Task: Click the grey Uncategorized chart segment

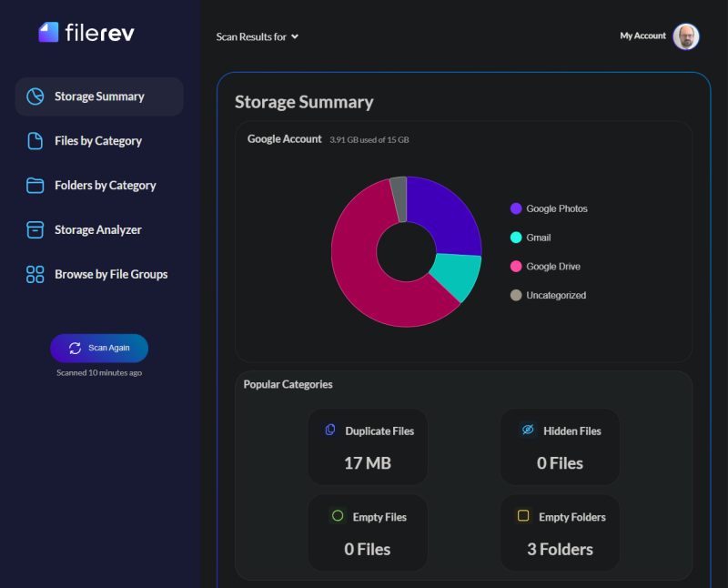Action: click(x=399, y=198)
